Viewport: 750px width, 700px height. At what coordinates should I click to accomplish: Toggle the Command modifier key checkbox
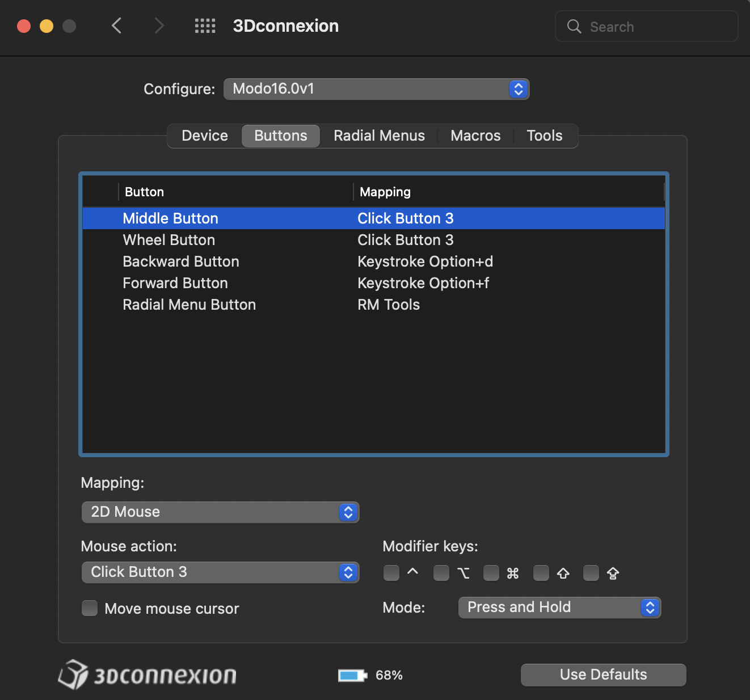pos(491,573)
